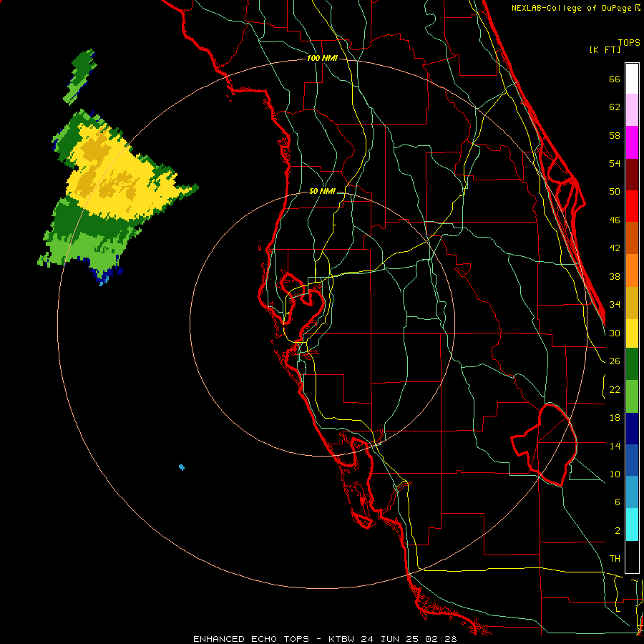The height and width of the screenshot is (644, 644).
Task: Click the legend value 22
Action: coord(615,389)
